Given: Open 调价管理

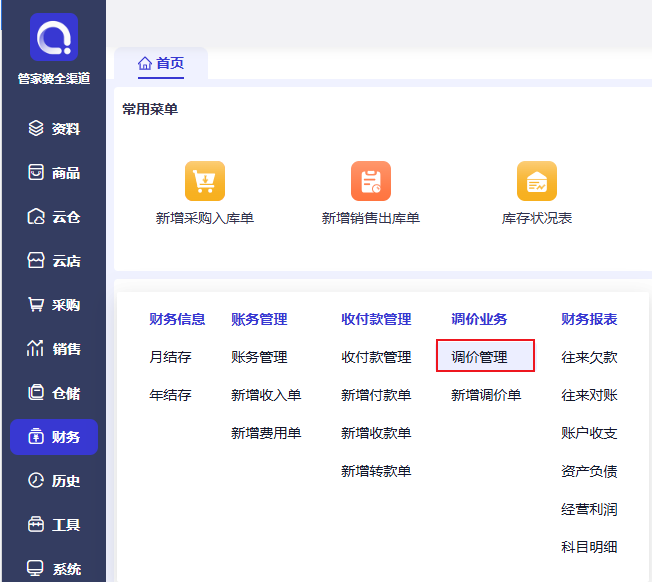Looking at the screenshot, I should tap(485, 356).
